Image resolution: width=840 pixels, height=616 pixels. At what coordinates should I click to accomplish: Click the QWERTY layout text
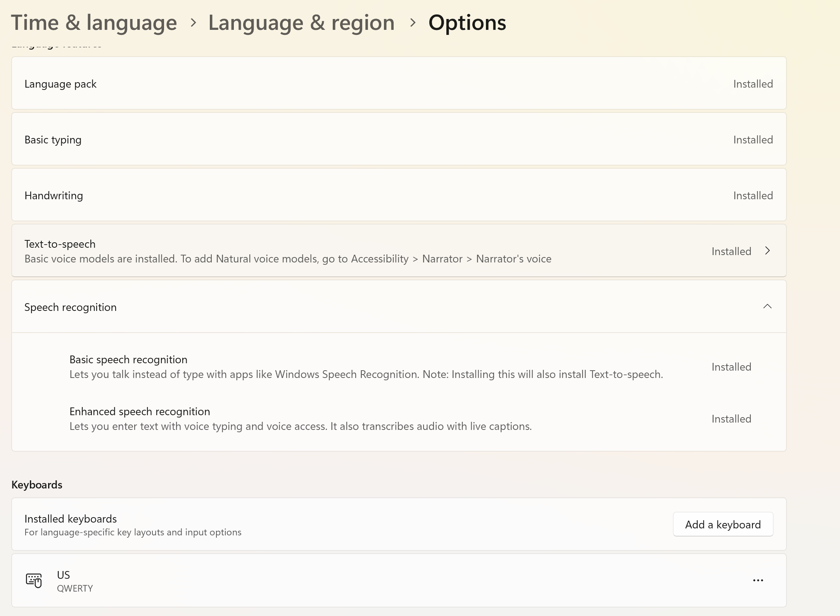75,588
